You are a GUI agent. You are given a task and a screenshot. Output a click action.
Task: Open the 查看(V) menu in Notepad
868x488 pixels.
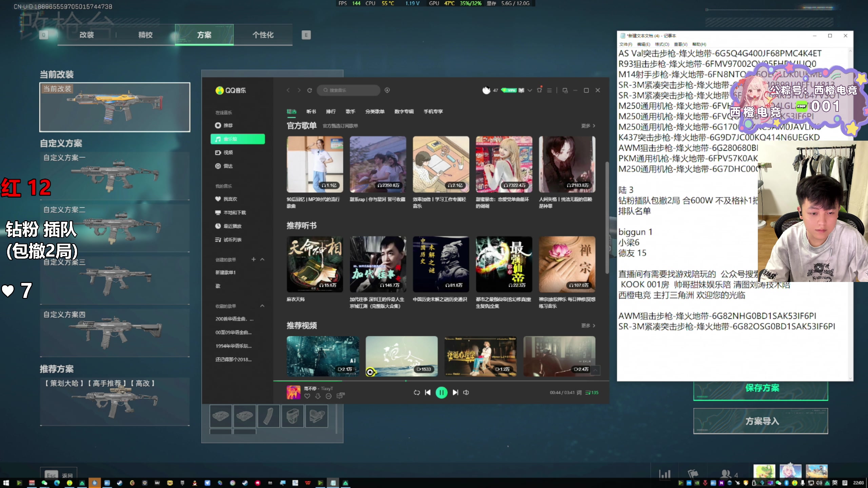pyautogui.click(x=680, y=44)
